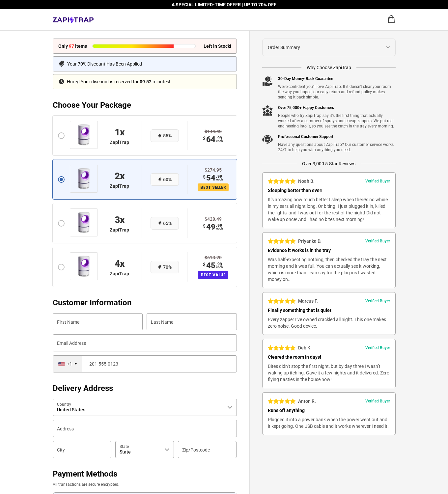Image resolution: width=448 pixels, height=494 pixels.
Task: Click the 1x ZapiTrap product thumbnail
Action: tap(84, 135)
